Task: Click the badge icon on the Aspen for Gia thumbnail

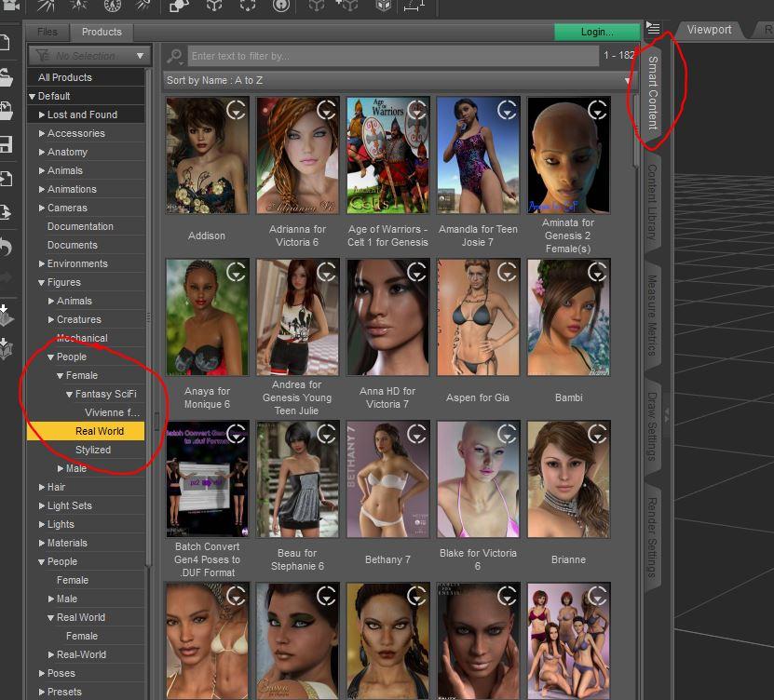Action: pyautogui.click(x=507, y=272)
